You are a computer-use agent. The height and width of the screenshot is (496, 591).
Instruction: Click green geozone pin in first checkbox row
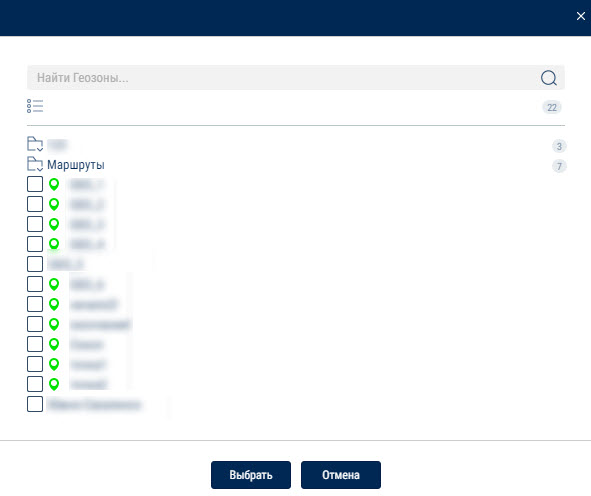click(x=54, y=184)
